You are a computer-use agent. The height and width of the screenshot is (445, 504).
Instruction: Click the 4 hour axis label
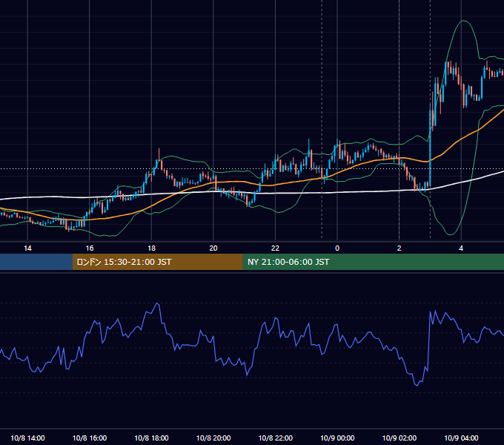point(461,248)
